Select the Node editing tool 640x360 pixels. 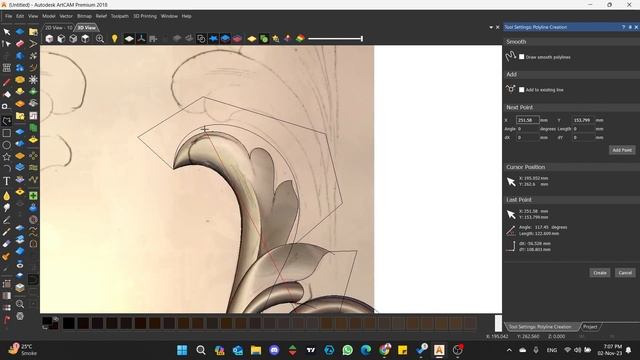tap(7, 44)
